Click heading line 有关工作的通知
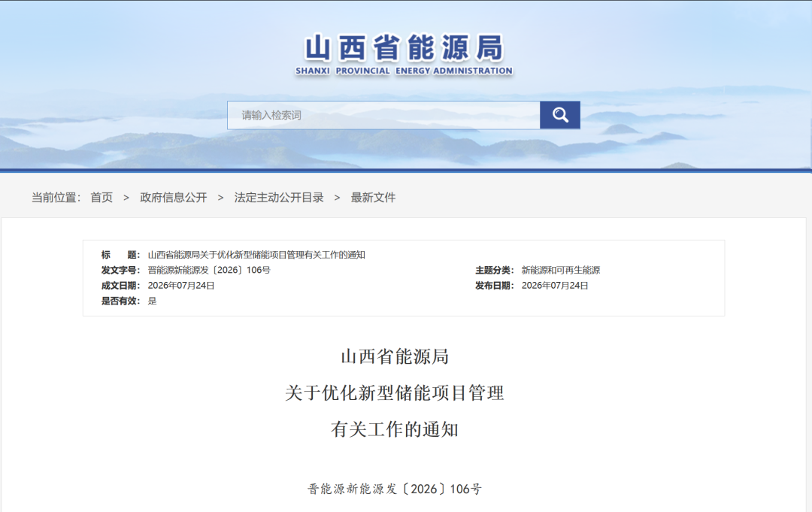 click(x=395, y=429)
